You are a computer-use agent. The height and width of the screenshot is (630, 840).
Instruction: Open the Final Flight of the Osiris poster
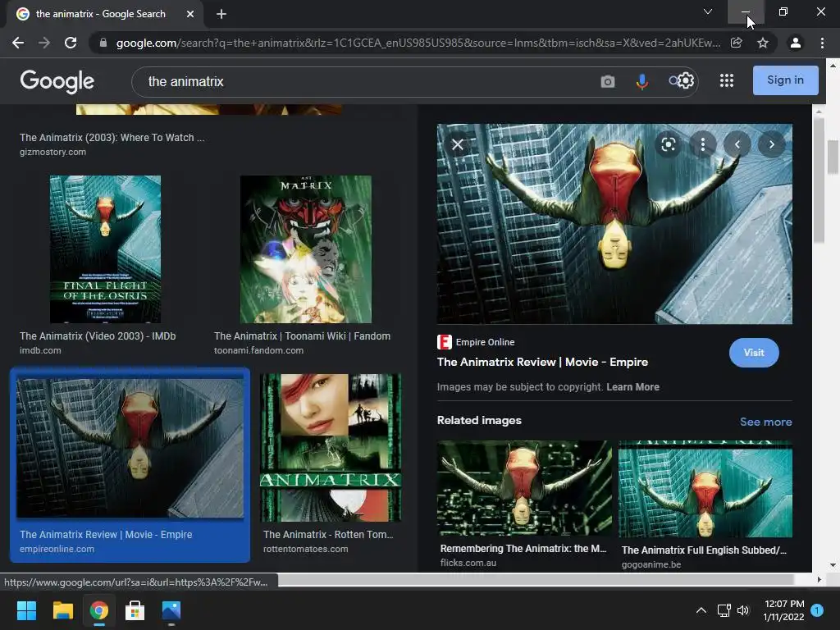105,249
